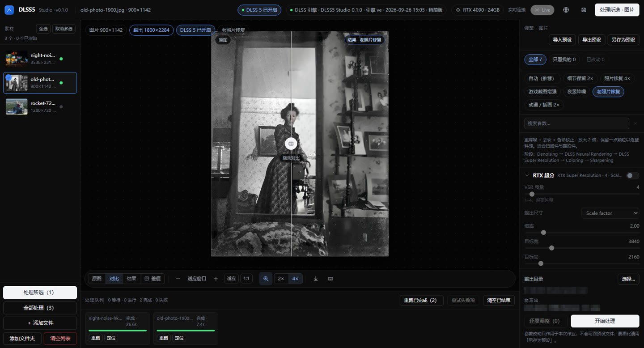The height and width of the screenshot is (348, 644).
Task: Enable the RTX 超分 toggle switch
Action: pyautogui.click(x=632, y=175)
